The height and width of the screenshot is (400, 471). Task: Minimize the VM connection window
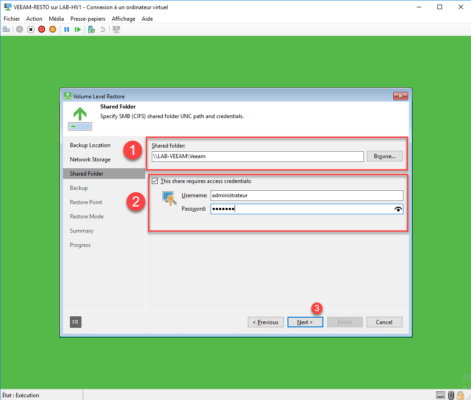click(419, 7)
